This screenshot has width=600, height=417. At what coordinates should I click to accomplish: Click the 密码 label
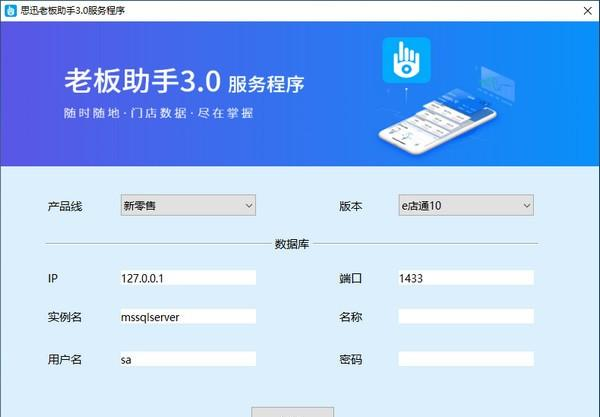(351, 359)
